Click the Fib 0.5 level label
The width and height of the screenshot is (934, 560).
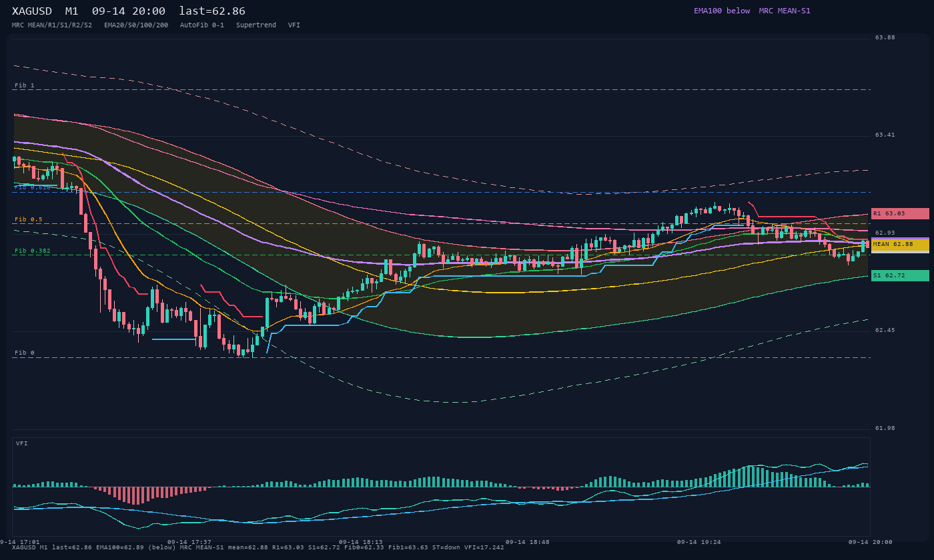(x=29, y=219)
